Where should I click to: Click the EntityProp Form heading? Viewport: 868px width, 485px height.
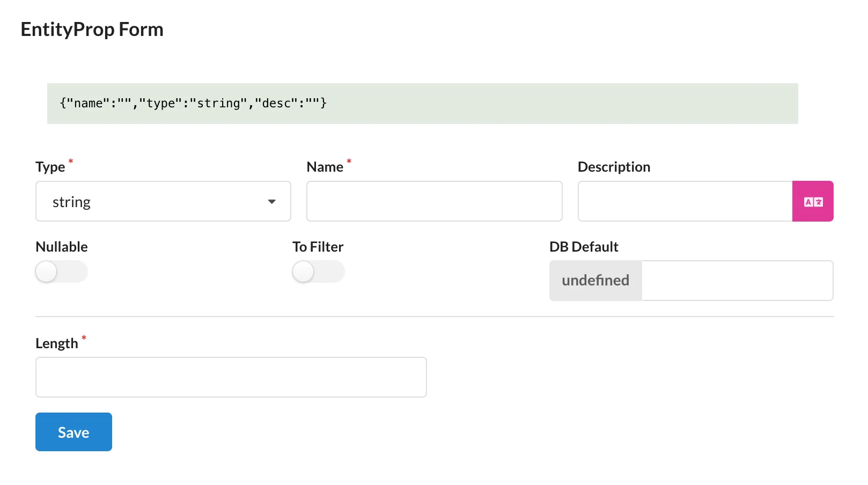point(92,30)
